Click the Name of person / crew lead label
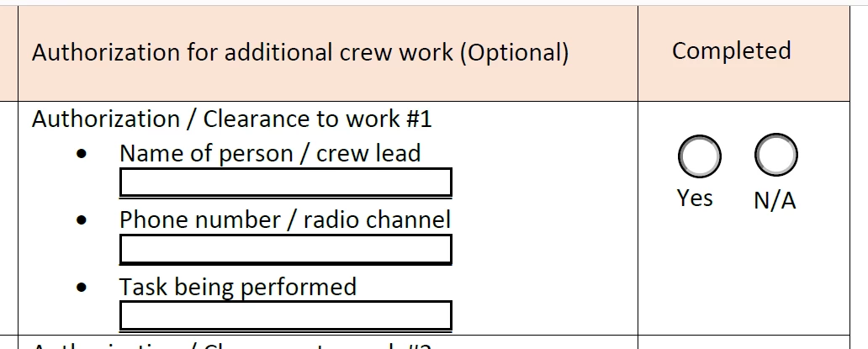This screenshot has height=349, width=868. click(x=270, y=153)
